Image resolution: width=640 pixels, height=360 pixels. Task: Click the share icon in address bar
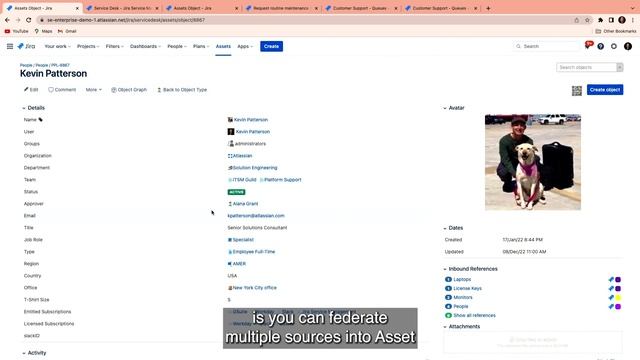[577, 20]
